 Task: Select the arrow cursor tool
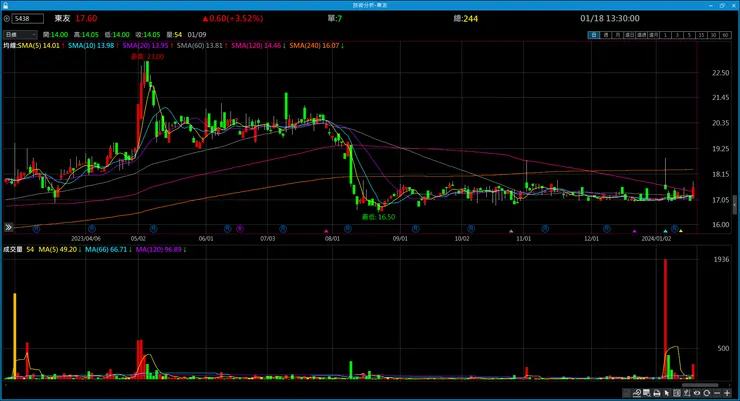[x=666, y=393]
